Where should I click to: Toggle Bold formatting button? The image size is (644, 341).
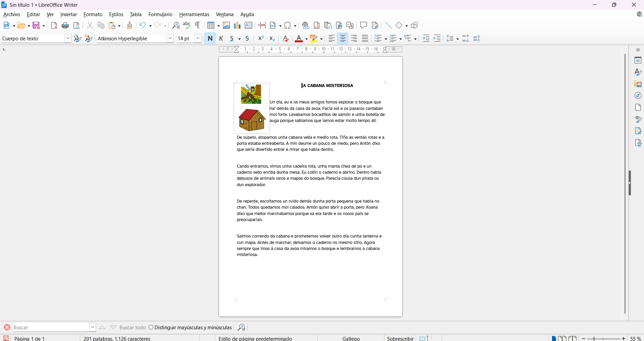pyautogui.click(x=210, y=39)
